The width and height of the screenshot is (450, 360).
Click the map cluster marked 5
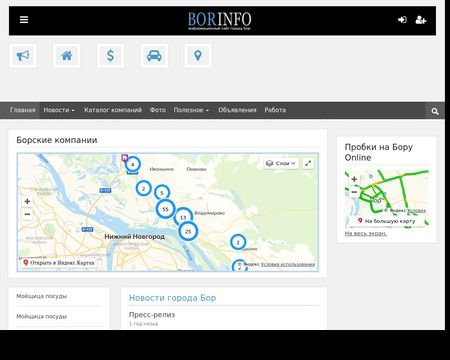[x=162, y=193]
